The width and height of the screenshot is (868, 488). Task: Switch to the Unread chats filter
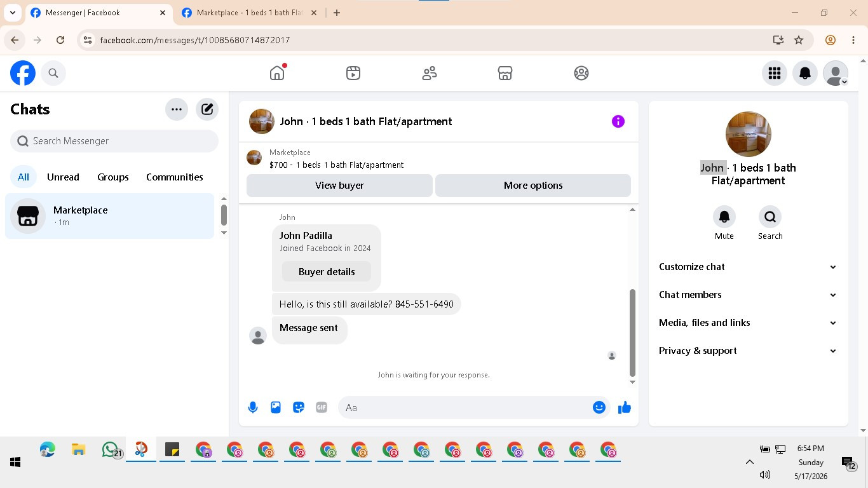tap(63, 177)
